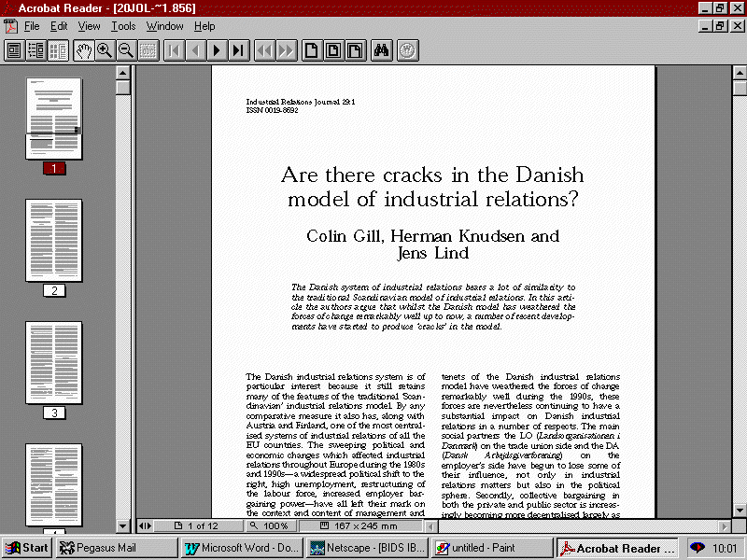Image resolution: width=747 pixels, height=560 pixels.
Task: Click the horizontal scrollbar left arrow
Action: click(x=431, y=526)
